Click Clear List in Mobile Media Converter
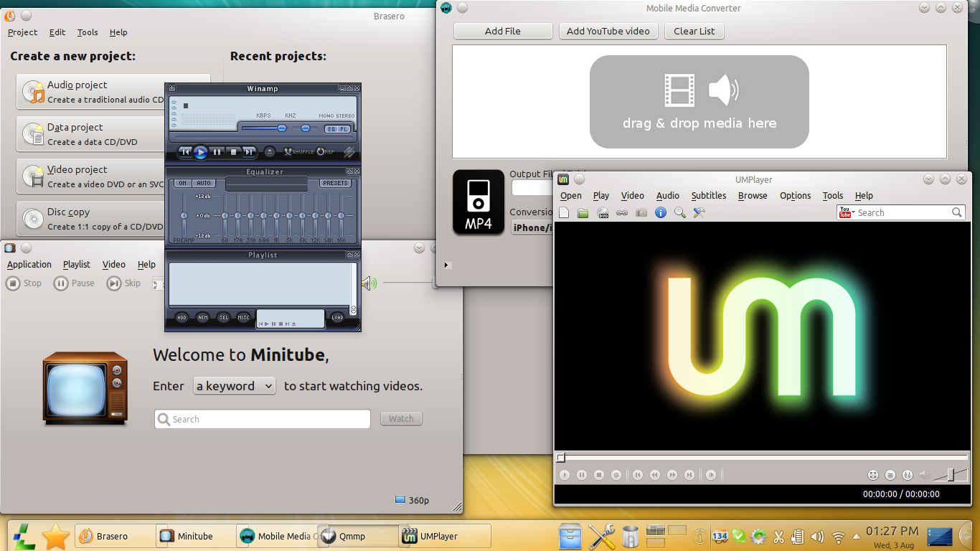The width and height of the screenshot is (980, 551). pos(694,32)
